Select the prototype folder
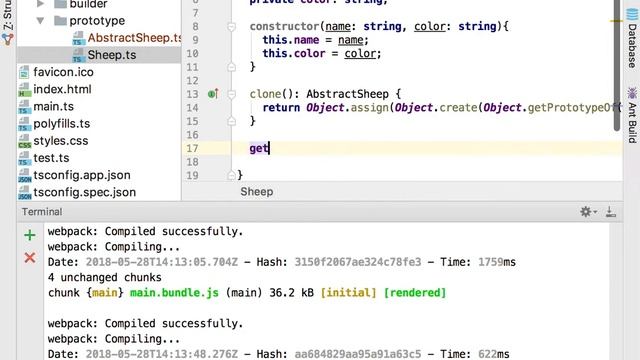This screenshot has height=360, width=640. click(x=97, y=20)
